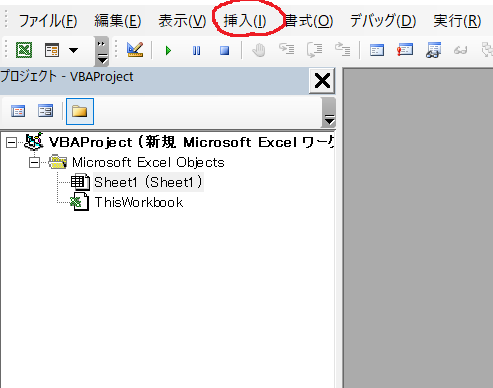The height and width of the screenshot is (388, 493).
Task: Click the Microsoft Excel Objects folder icon
Action: [58, 162]
